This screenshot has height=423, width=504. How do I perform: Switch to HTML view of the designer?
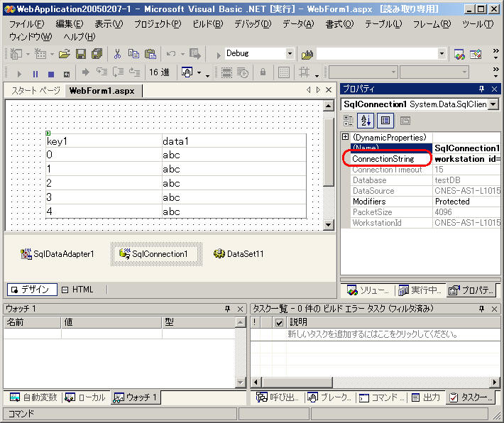[x=77, y=290]
